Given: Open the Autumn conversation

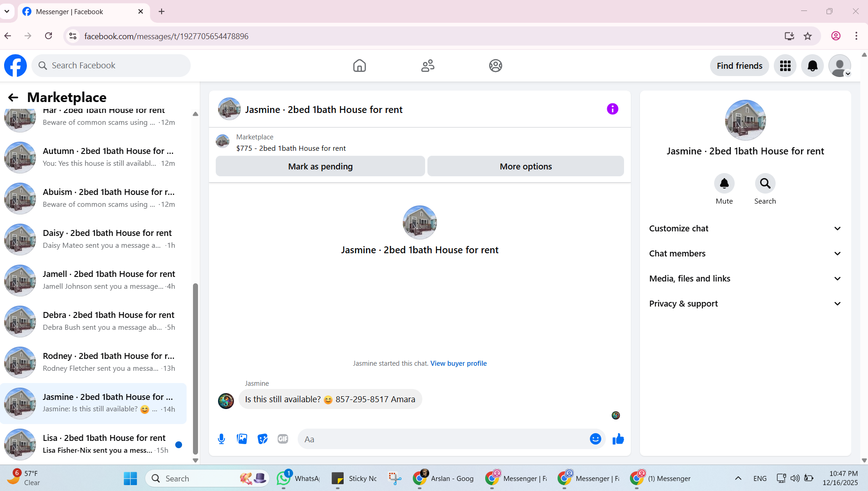Looking at the screenshot, I should pyautogui.click(x=93, y=157).
